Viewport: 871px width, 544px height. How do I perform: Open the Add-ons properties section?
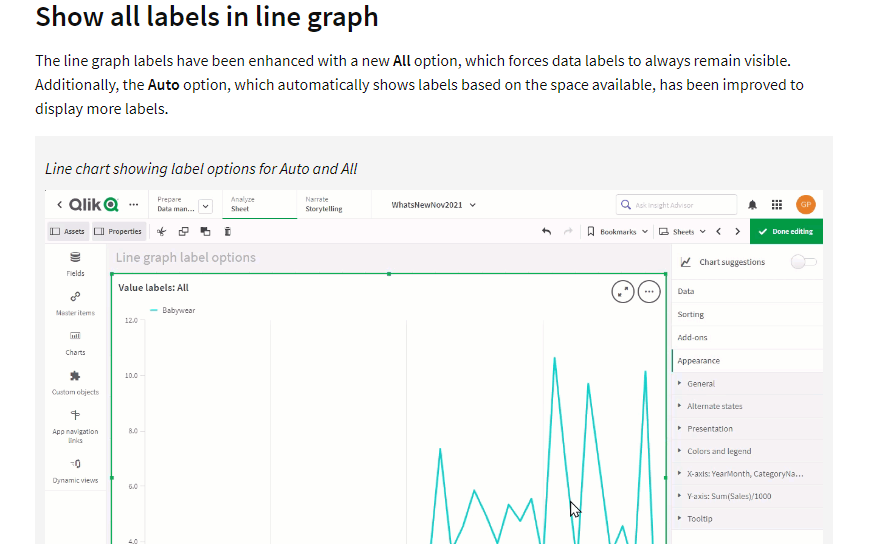(747, 337)
